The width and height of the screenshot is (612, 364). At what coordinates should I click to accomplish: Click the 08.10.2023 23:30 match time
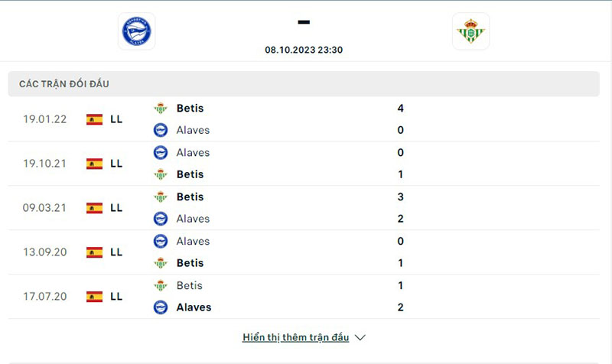point(304,50)
